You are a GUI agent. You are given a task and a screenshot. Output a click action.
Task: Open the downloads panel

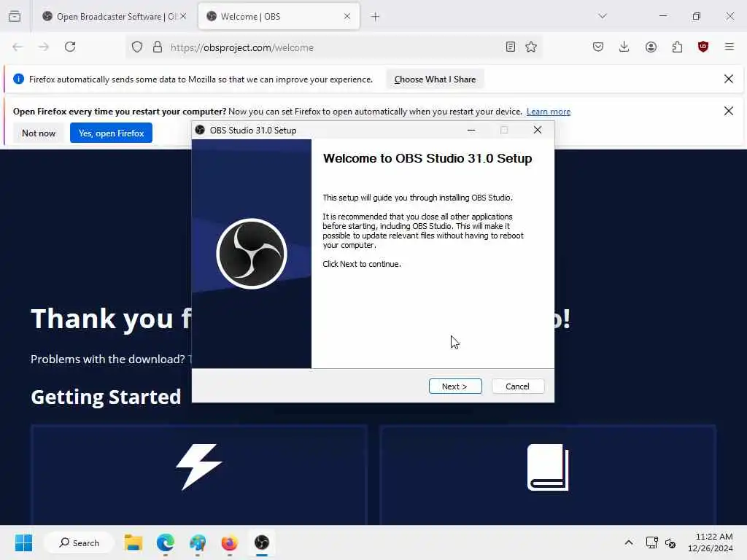point(624,47)
